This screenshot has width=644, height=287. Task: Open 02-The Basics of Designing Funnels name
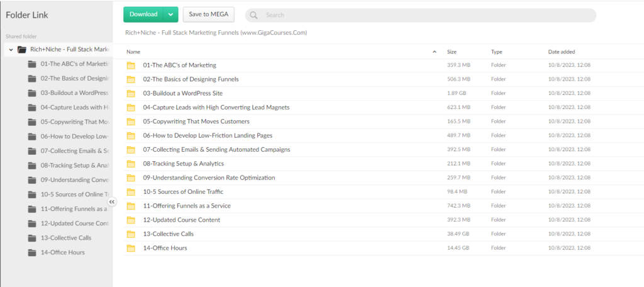191,79
